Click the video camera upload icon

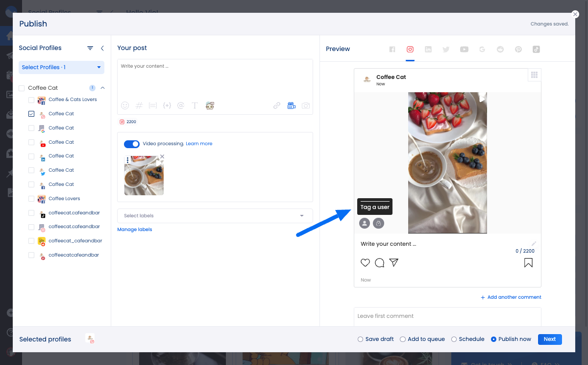tap(292, 105)
